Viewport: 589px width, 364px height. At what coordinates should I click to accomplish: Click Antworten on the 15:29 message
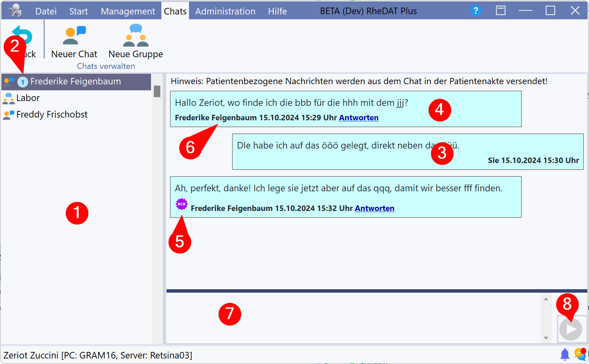pyautogui.click(x=359, y=118)
